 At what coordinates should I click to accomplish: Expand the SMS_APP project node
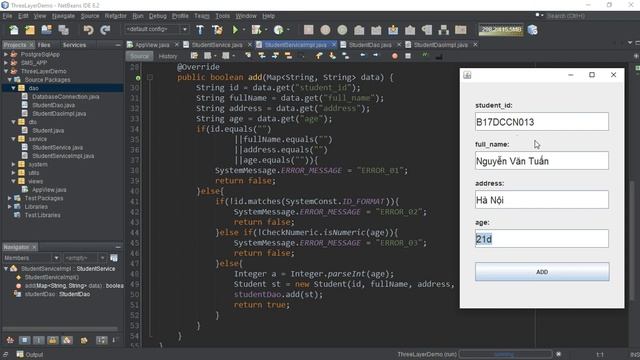[6, 63]
